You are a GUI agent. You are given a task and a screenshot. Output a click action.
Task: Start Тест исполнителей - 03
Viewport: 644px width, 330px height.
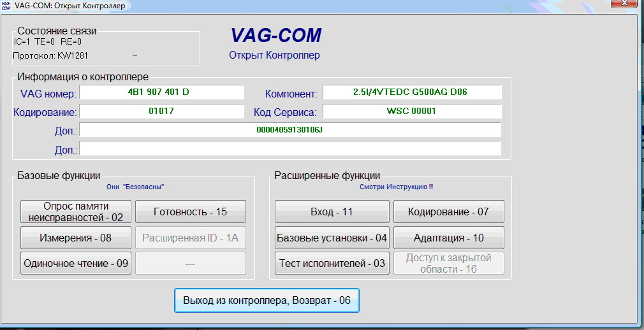(x=332, y=263)
